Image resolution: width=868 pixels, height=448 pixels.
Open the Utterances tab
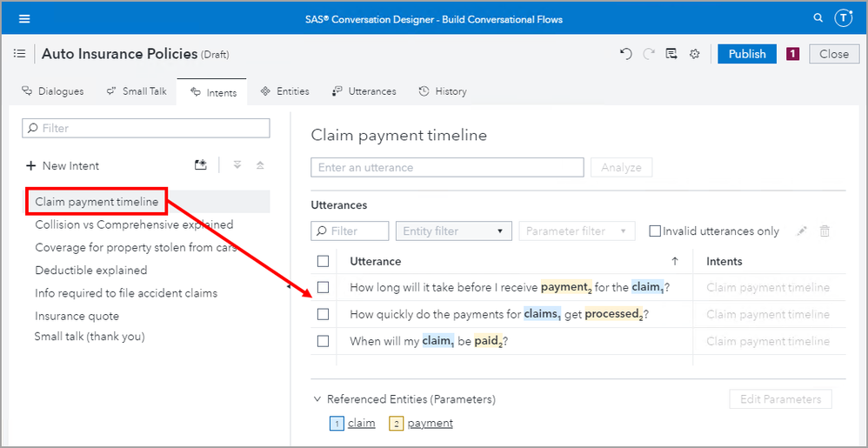364,91
